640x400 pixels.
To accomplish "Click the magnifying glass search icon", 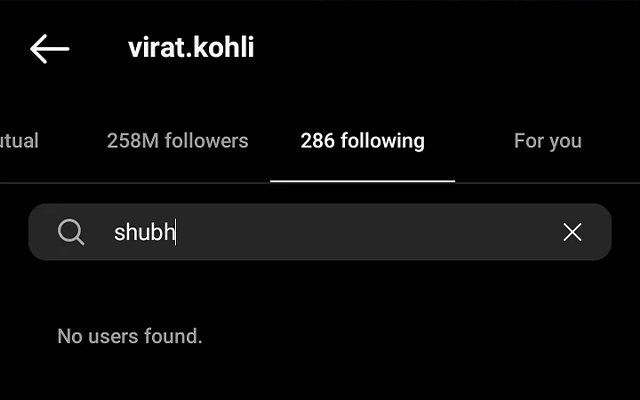I will tap(71, 232).
